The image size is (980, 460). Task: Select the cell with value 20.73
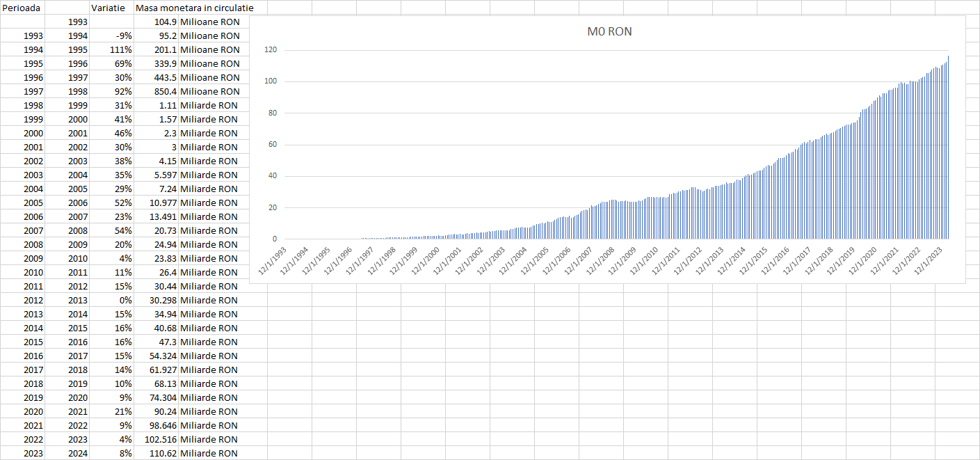(156, 230)
